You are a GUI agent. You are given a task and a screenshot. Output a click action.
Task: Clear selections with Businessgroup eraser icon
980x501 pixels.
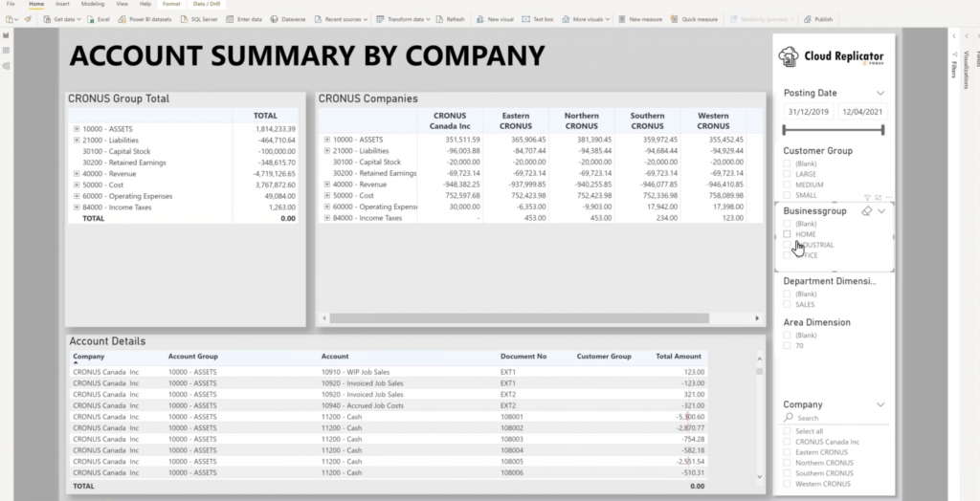coord(866,211)
